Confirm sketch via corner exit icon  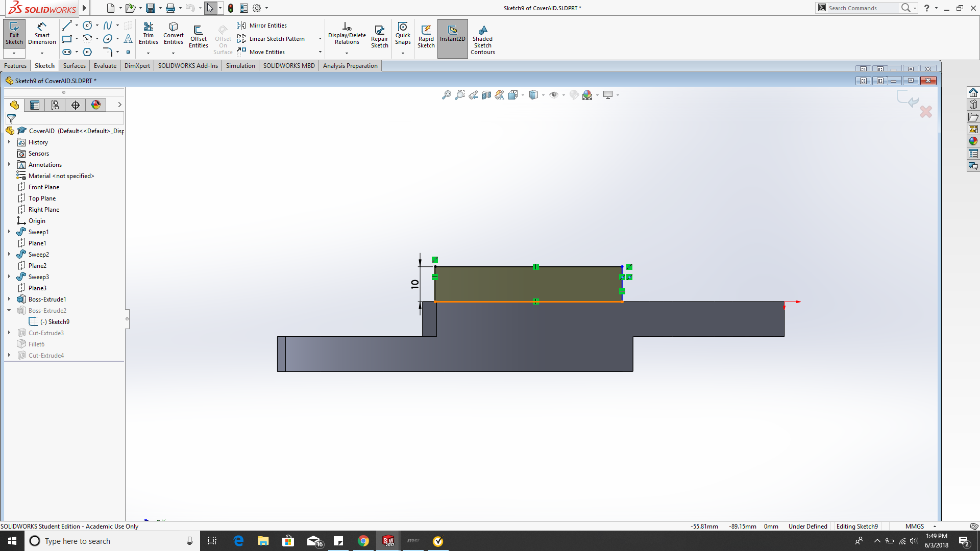(x=908, y=98)
